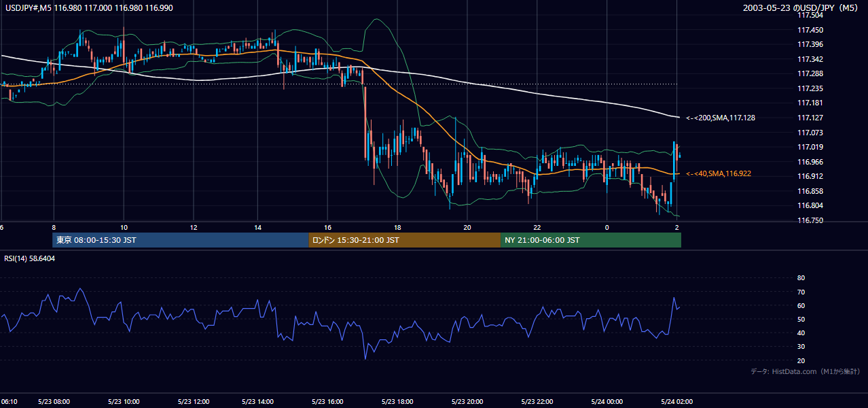Click the RSI(14) 58.6404 indicator label
Image resolution: width=868 pixels, height=408 pixels.
pyautogui.click(x=30, y=258)
